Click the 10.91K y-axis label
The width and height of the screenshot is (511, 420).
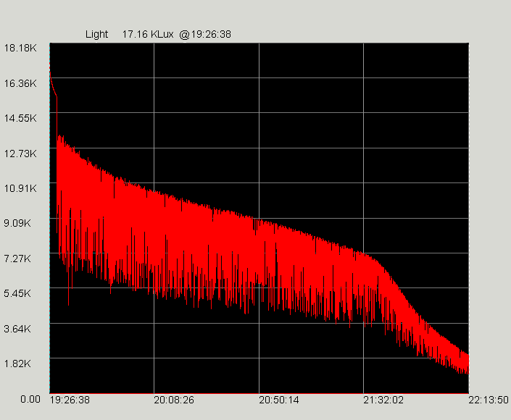point(20,188)
